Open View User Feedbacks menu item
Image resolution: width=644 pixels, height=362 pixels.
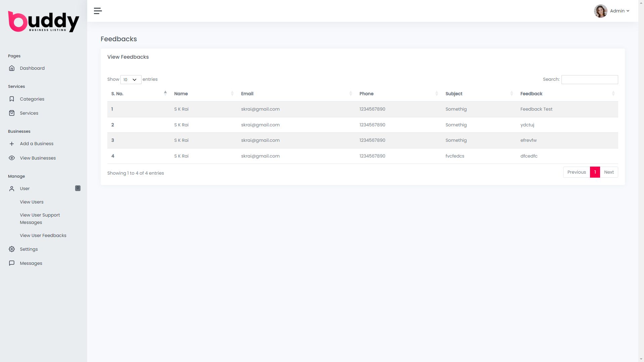[43, 235]
